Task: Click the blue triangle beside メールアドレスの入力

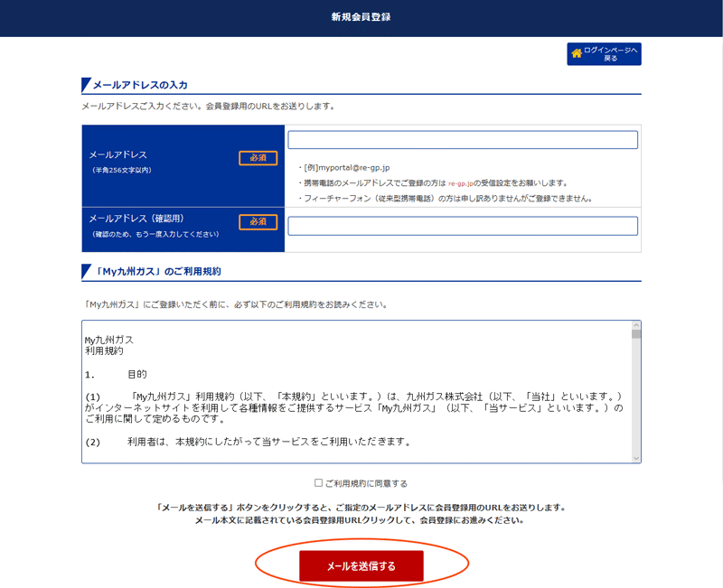Action: pyautogui.click(x=86, y=85)
